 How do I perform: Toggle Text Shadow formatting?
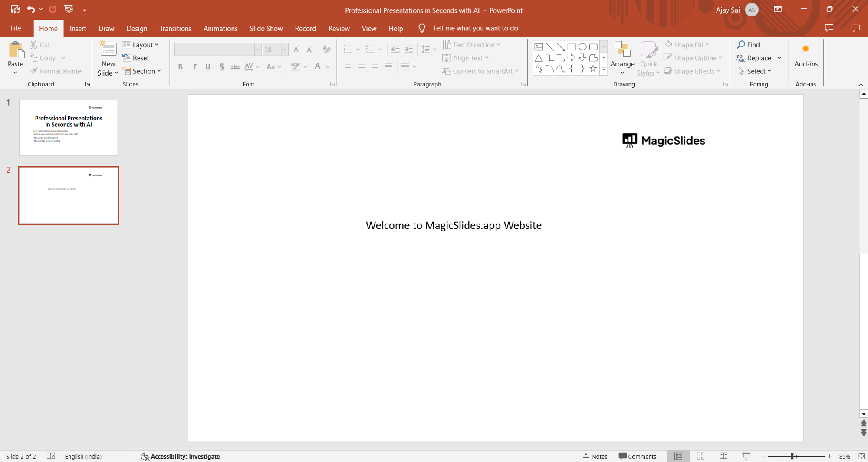222,67
